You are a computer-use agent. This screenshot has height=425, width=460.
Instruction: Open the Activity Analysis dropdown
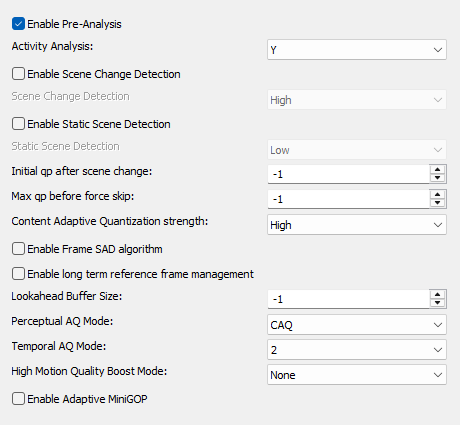click(x=357, y=50)
